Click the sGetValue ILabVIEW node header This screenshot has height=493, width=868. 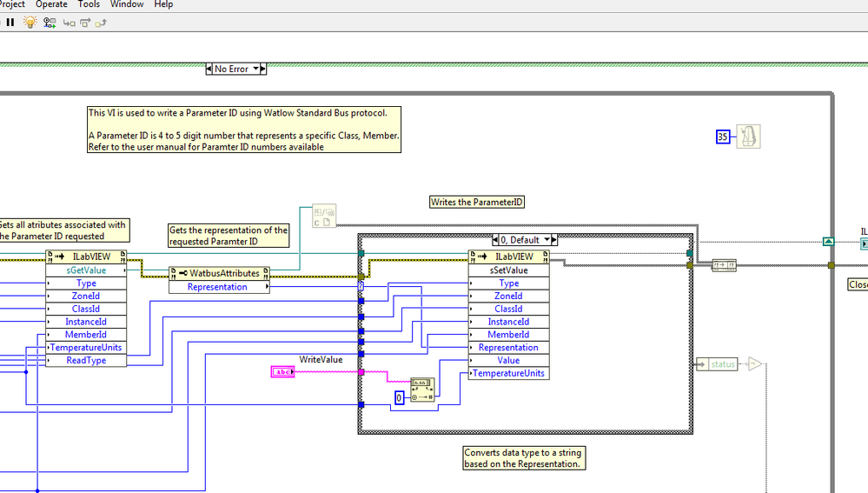[86, 256]
